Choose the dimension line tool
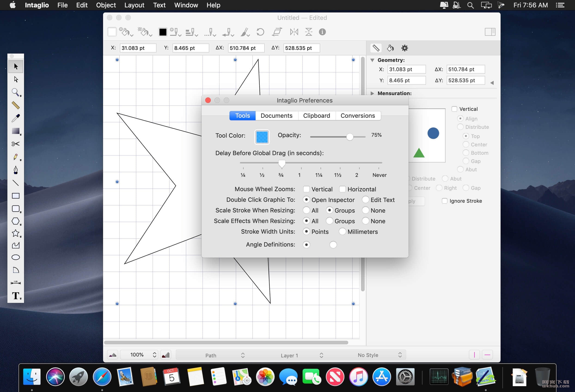 pos(16,283)
